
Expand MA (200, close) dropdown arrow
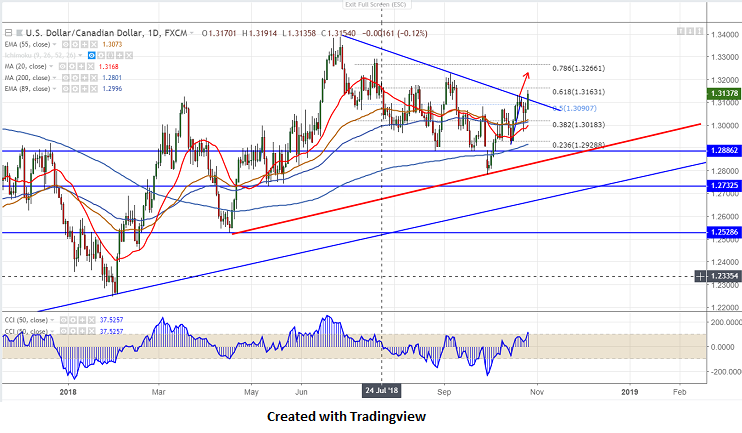point(54,78)
